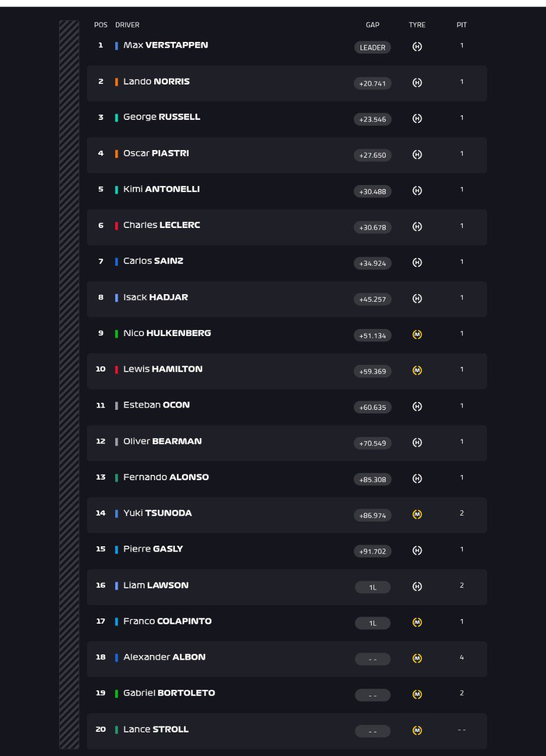Click Max Verstappen's hard tyre icon
Screen dimensions: 546x756
[x=417, y=47]
